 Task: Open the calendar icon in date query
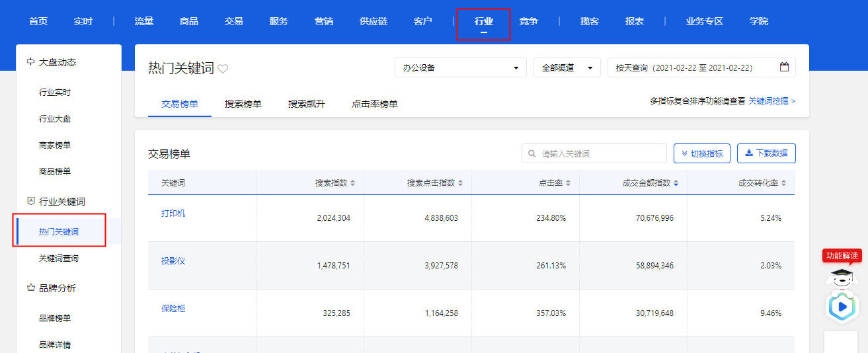point(785,67)
